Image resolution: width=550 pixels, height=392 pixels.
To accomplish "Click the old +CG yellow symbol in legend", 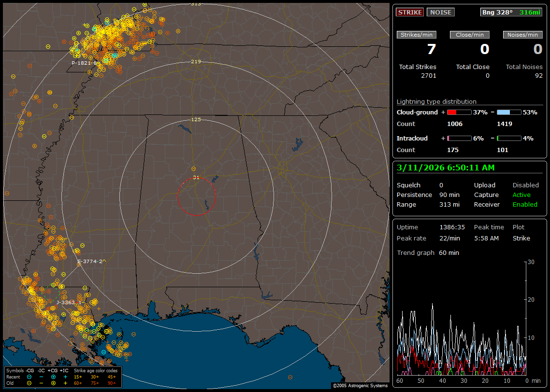I will click(53, 383).
